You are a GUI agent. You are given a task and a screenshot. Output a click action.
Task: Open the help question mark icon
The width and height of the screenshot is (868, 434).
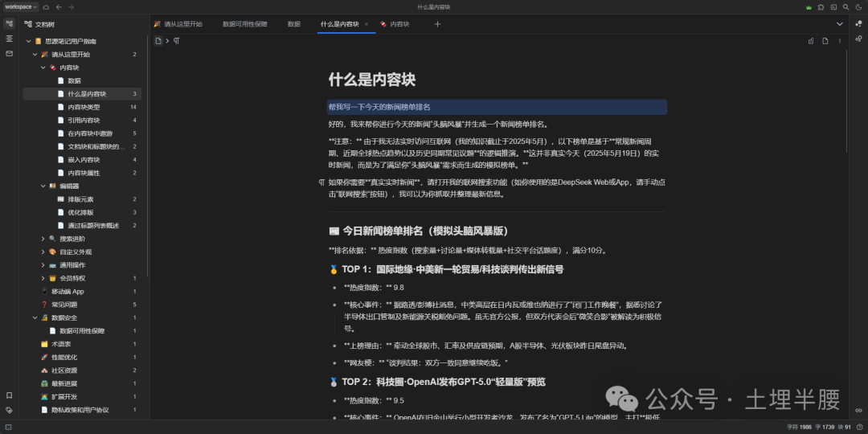click(x=859, y=428)
